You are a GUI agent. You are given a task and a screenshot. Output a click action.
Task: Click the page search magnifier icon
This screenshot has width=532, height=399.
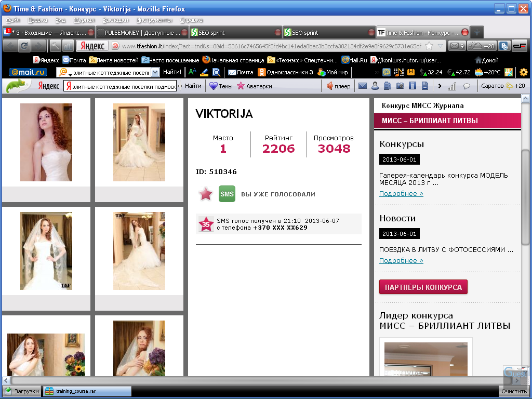pos(216,72)
